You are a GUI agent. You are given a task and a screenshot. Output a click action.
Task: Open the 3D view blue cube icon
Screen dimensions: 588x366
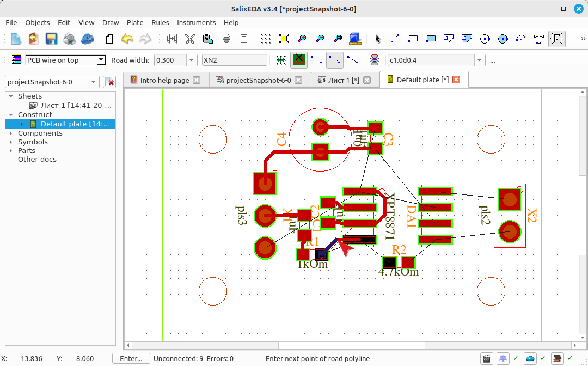[x=355, y=39]
